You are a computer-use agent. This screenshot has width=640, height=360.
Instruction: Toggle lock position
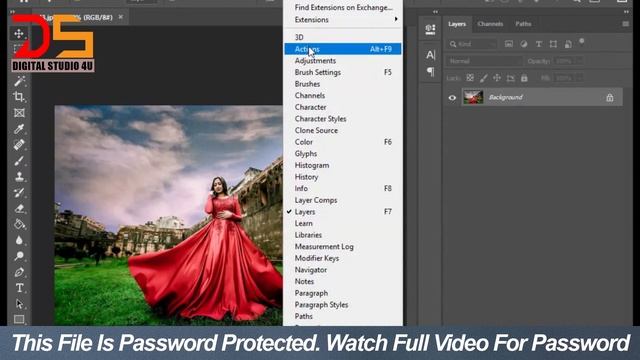click(x=497, y=78)
